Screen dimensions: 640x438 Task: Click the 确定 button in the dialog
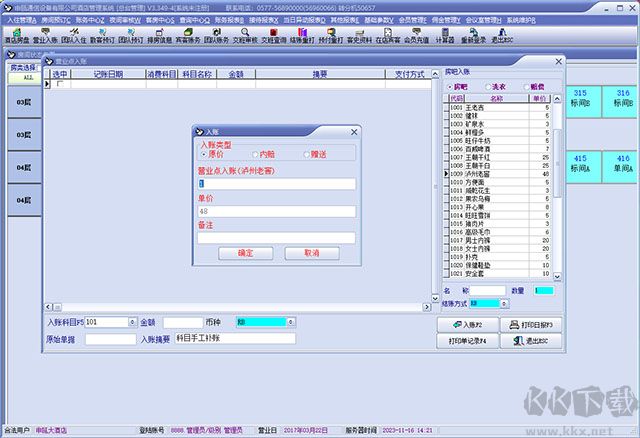pos(245,253)
